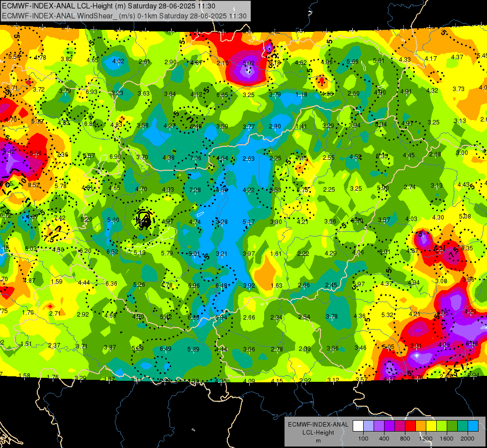
Task: Click wind shear value 8.35
Action: click(x=467, y=248)
